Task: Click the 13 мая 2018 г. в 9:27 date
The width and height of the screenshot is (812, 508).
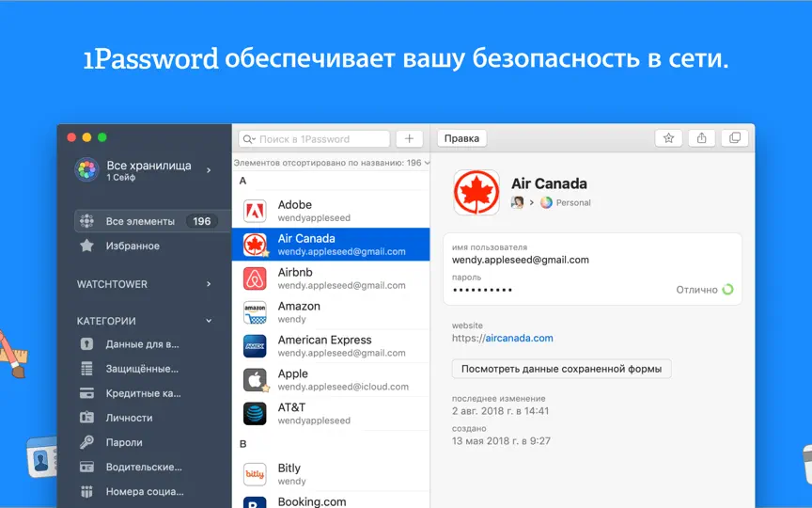Action: [x=501, y=441]
